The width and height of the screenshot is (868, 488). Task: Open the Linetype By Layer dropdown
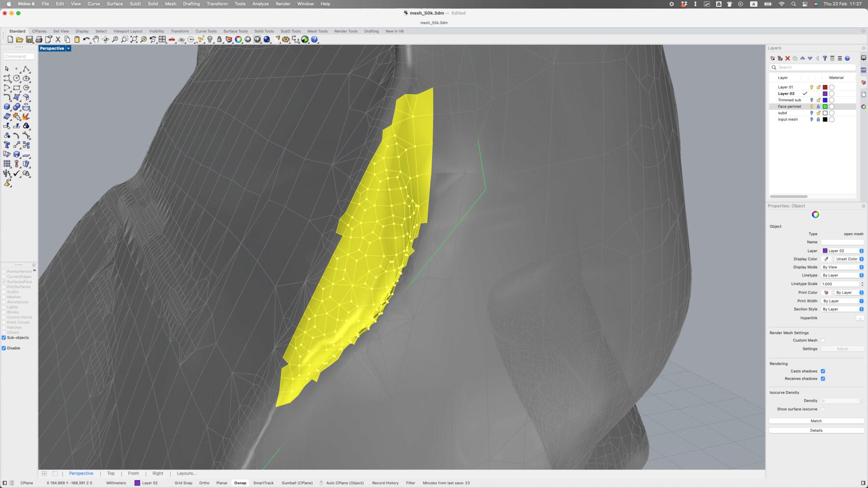[x=842, y=275]
